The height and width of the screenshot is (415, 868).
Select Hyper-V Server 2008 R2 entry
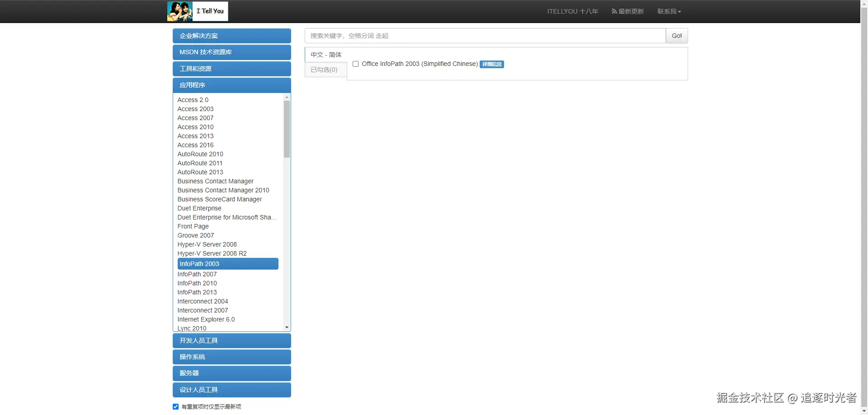[212, 253]
